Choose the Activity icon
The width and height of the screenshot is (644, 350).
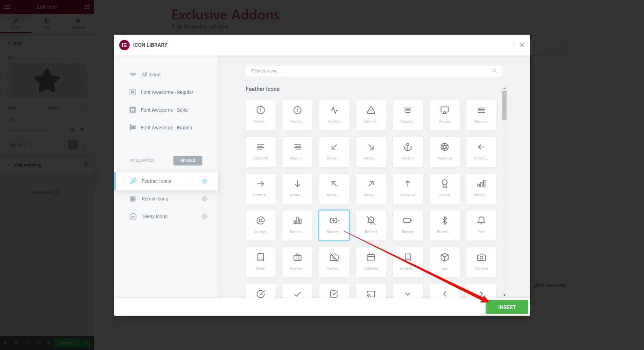pos(334,115)
